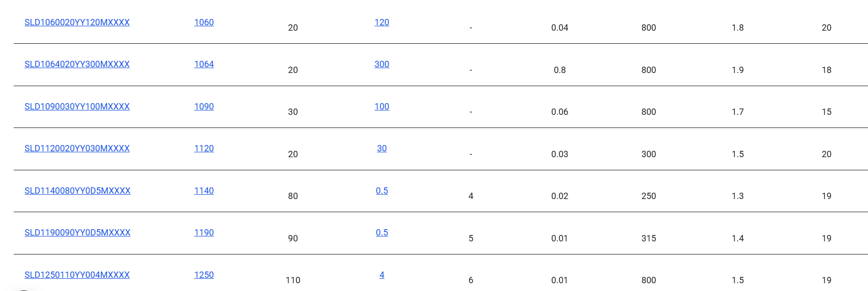Click the 1190 wavelength link

(x=204, y=233)
